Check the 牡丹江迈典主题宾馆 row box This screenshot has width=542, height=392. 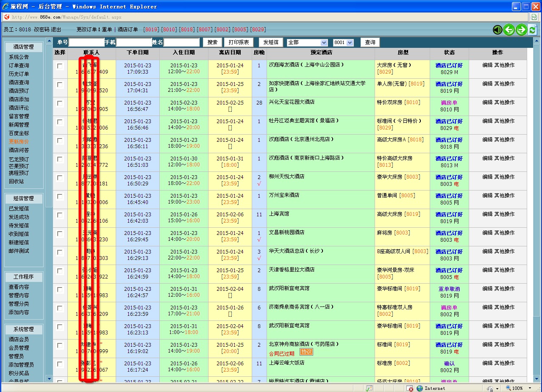[60, 122]
